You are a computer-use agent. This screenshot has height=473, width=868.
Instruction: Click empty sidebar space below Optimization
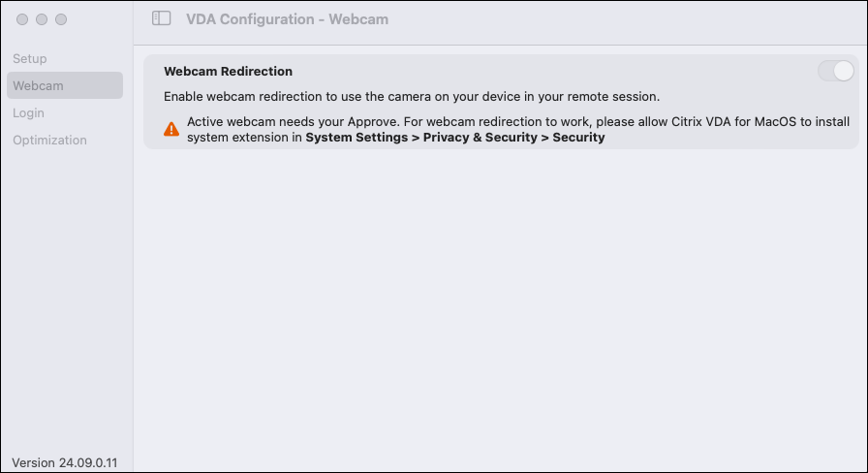[66, 291]
